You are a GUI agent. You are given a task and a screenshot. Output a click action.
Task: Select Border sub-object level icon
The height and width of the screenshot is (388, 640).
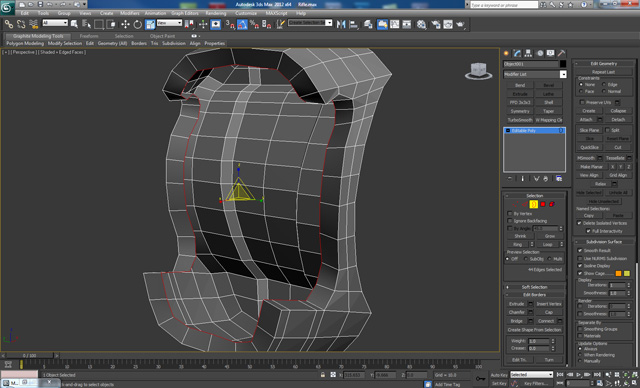[x=533, y=204]
